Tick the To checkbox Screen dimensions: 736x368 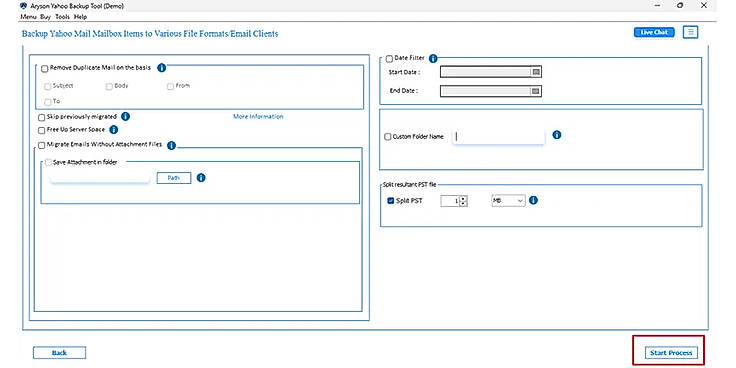tap(47, 102)
